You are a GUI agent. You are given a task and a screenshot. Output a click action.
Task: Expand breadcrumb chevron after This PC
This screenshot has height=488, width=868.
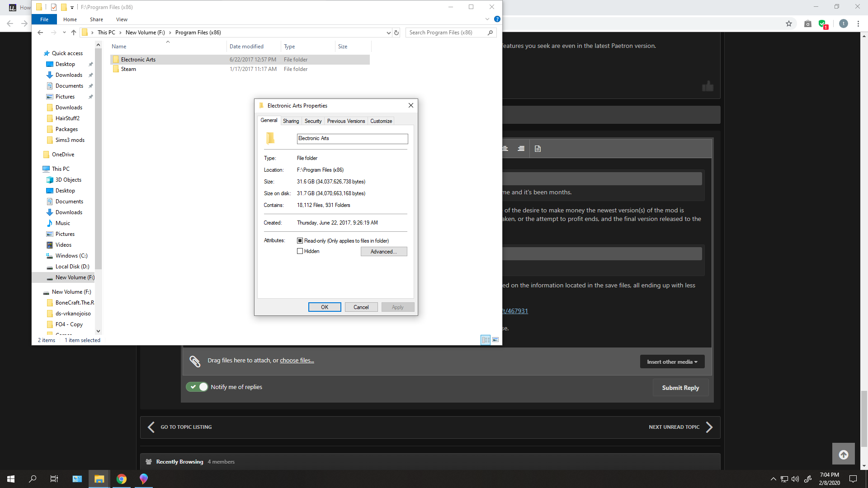pos(120,33)
